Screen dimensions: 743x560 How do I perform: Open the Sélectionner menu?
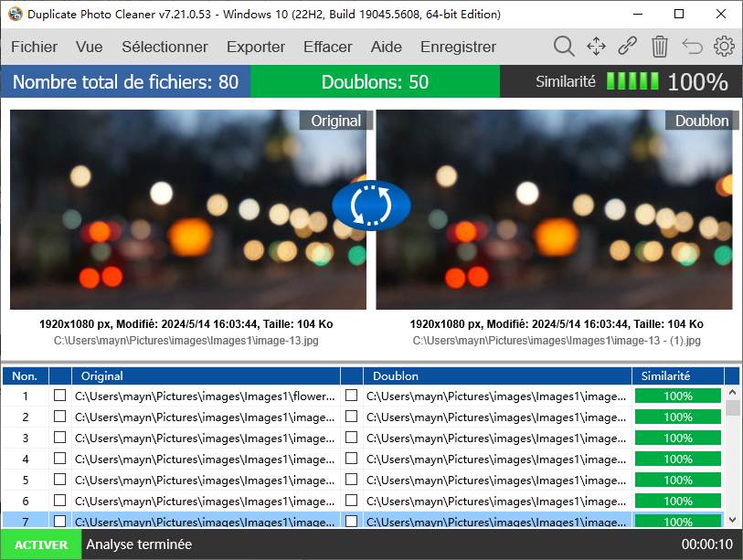click(x=165, y=47)
